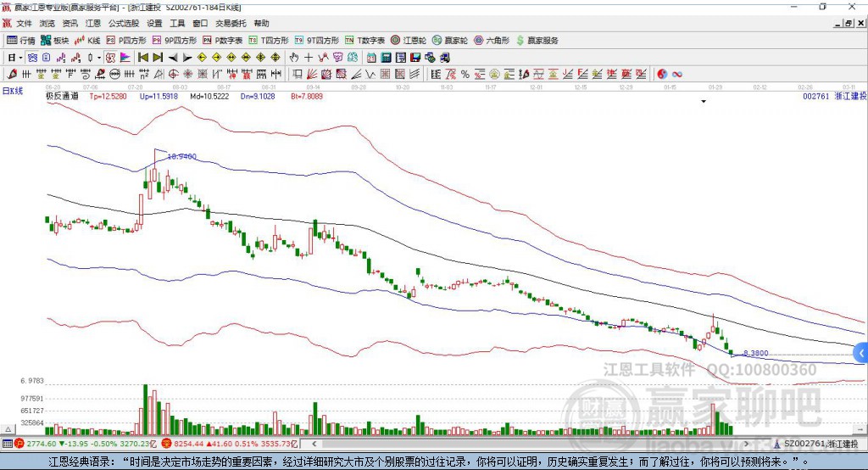The height and width of the screenshot is (470, 868).
Task: Open the 江恩轮 Gann wheel
Action: click(x=409, y=41)
